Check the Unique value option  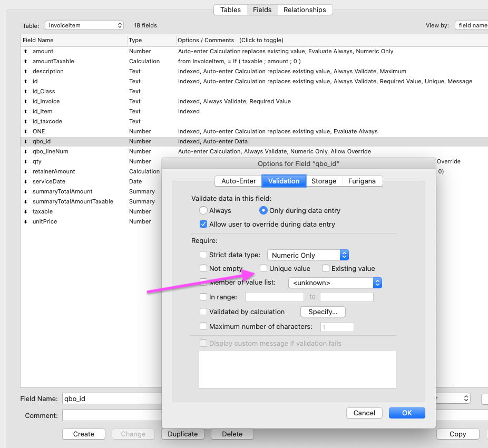tap(263, 268)
